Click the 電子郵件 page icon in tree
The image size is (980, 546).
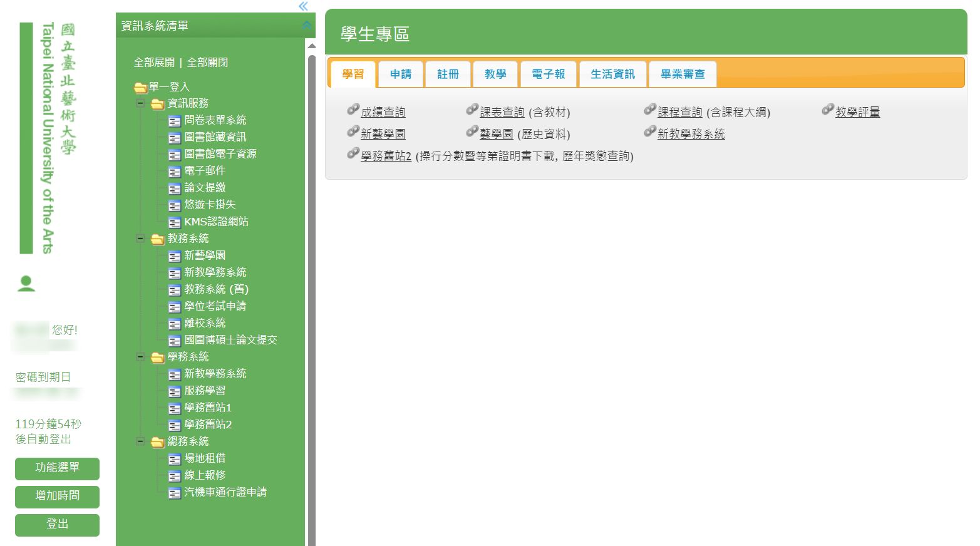tap(175, 172)
